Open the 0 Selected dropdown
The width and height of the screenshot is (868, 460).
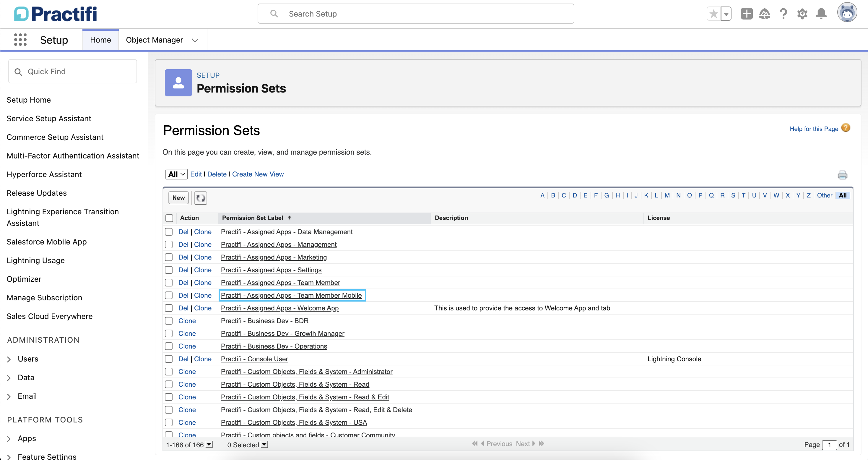pyautogui.click(x=264, y=445)
